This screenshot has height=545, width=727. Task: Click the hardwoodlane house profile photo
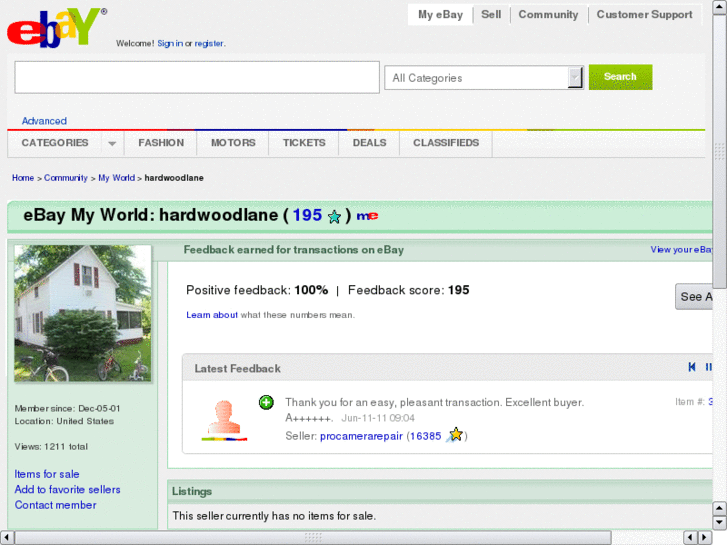[x=82, y=313]
